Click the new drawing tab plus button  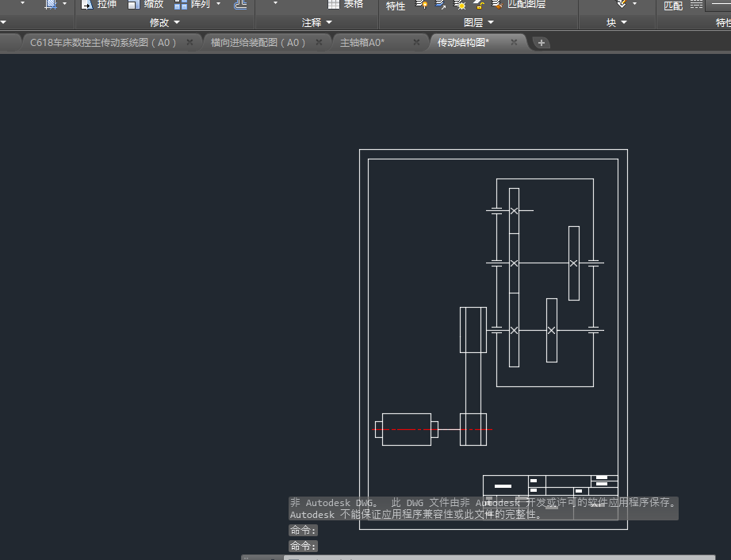(x=541, y=43)
